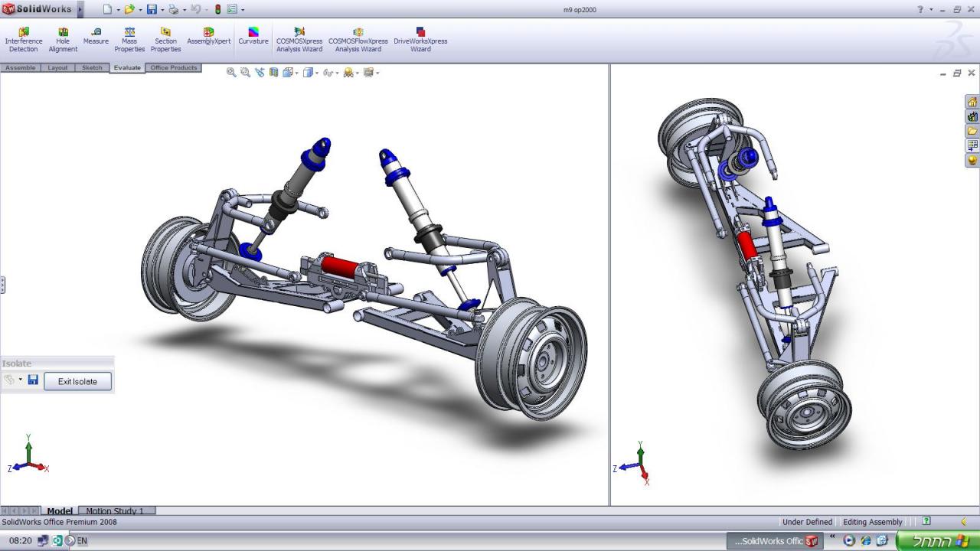This screenshot has width=980, height=551.
Task: Save isolate display state via floppy icon
Action: (33, 380)
